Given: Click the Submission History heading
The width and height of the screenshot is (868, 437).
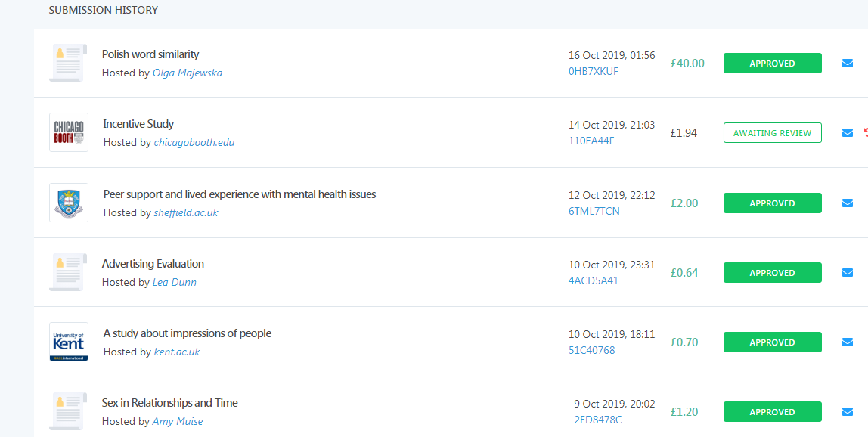Looking at the screenshot, I should 103,10.
